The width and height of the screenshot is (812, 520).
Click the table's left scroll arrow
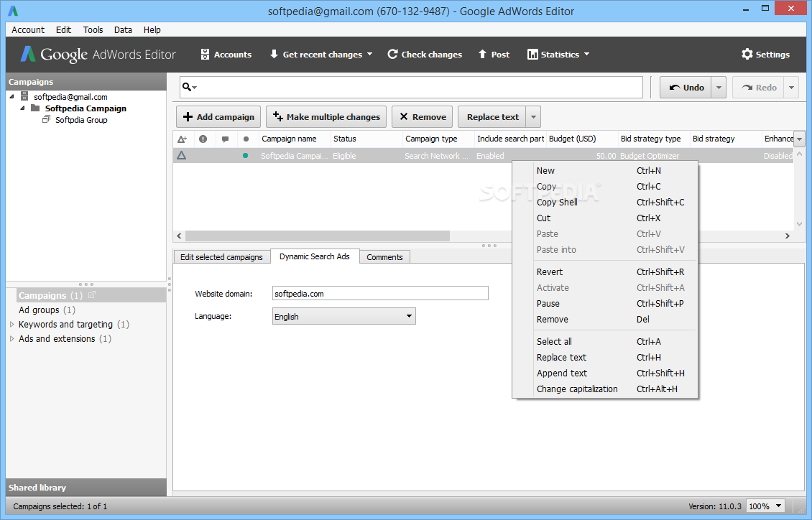coord(179,236)
